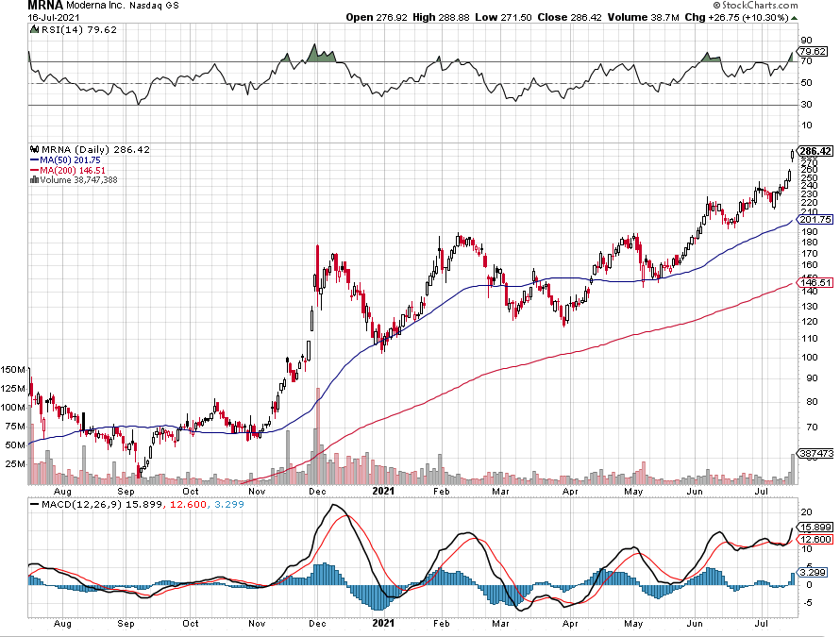Image resolution: width=840 pixels, height=637 pixels.
Task: Click the 286.42 price tag on the right axis
Action: pyautogui.click(x=815, y=151)
